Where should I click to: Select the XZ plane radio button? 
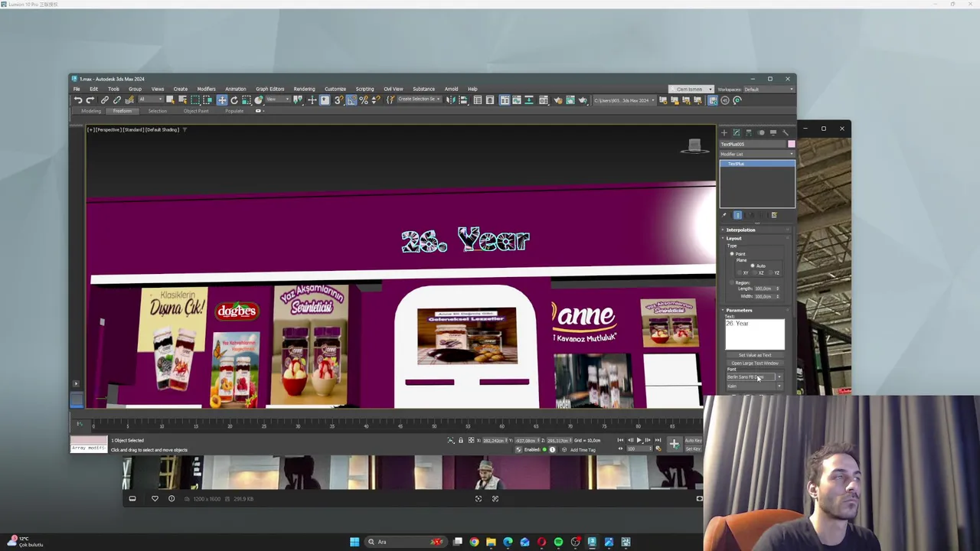pos(754,273)
